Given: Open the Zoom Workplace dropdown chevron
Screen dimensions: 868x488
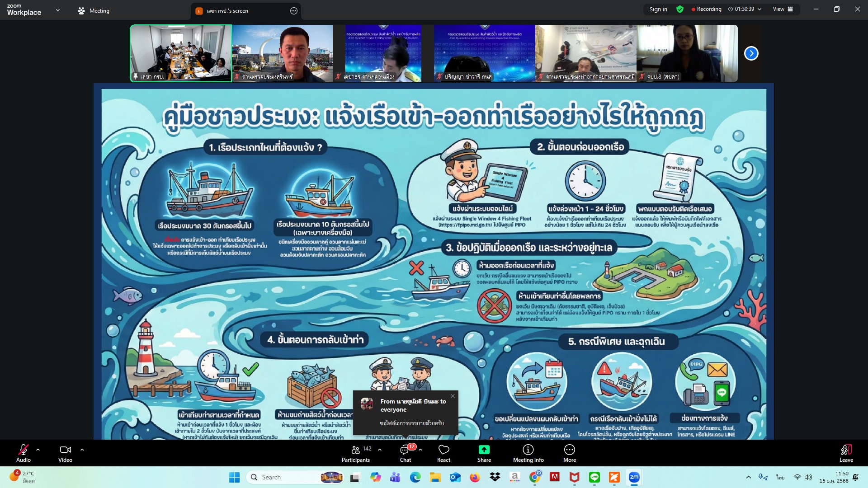Looking at the screenshot, I should click(57, 10).
